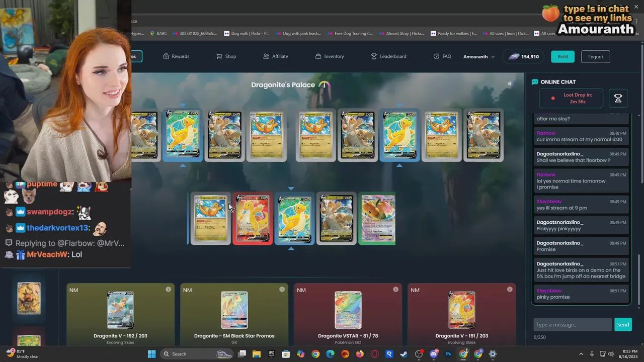Open Firefox from taskbar
The width and height of the screenshot is (644, 362).
[360, 354]
